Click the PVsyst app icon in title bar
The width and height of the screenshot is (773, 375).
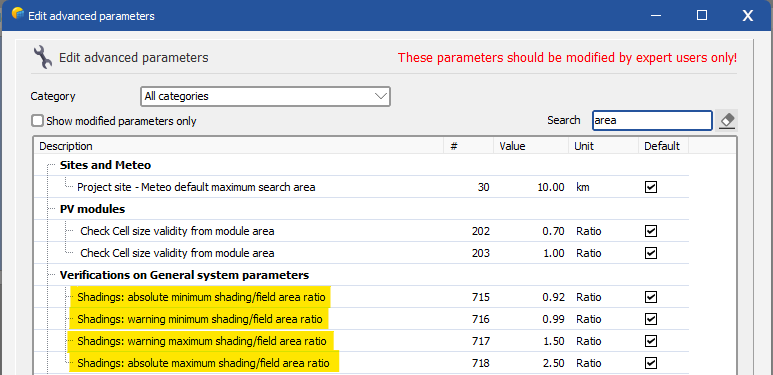point(18,13)
